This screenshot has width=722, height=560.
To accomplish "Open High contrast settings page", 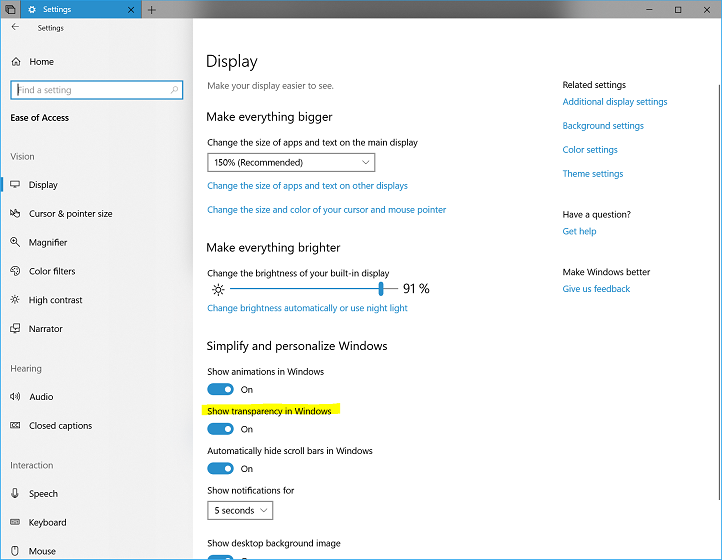I will 55,300.
